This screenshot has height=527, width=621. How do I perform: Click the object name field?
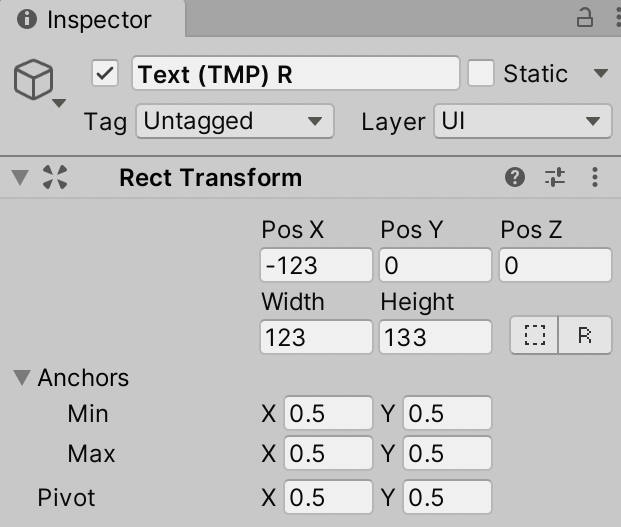coord(295,74)
